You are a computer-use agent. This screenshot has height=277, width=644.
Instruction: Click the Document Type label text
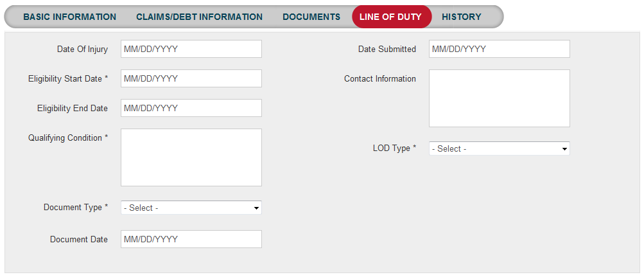73,207
